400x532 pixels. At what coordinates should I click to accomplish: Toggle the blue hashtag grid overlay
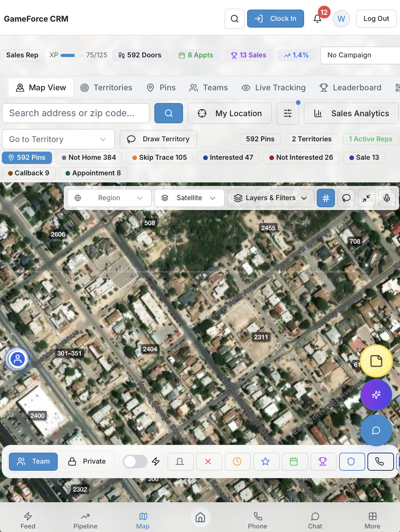click(326, 198)
